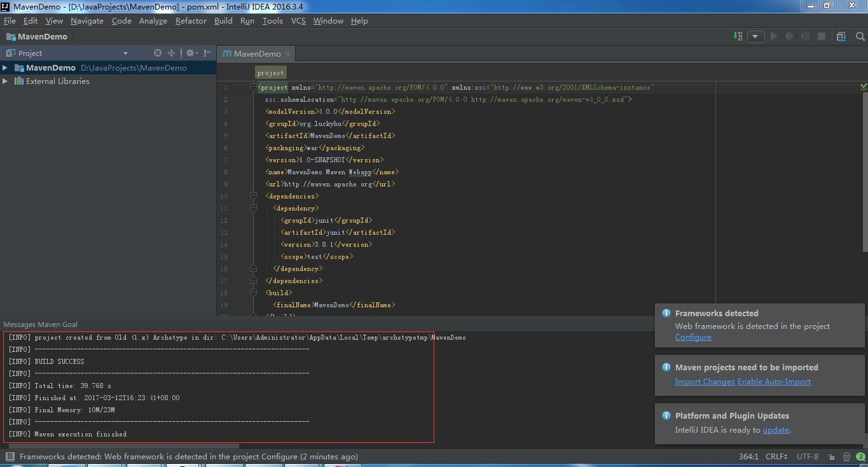Click the Messages Maven Goal panel title

(40, 324)
